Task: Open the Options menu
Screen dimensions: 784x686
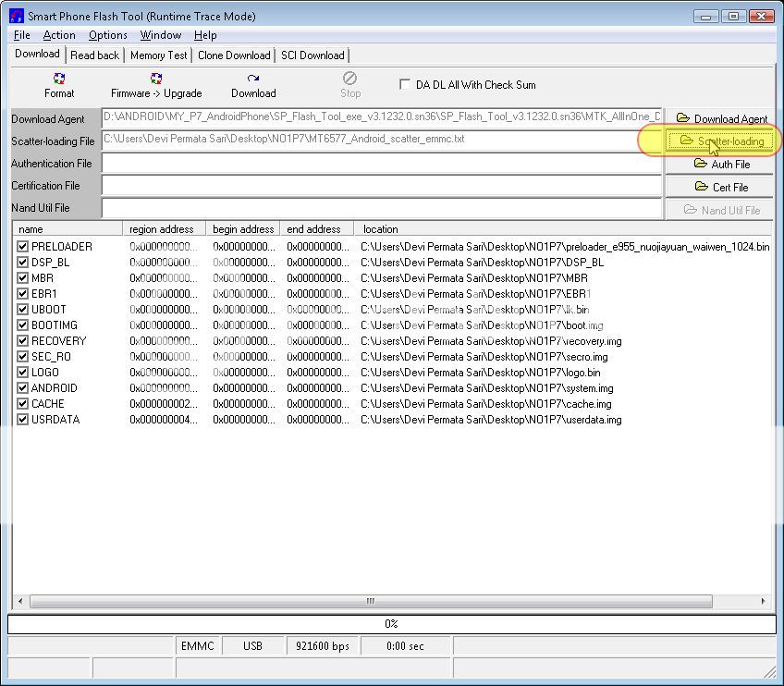Action: (107, 35)
